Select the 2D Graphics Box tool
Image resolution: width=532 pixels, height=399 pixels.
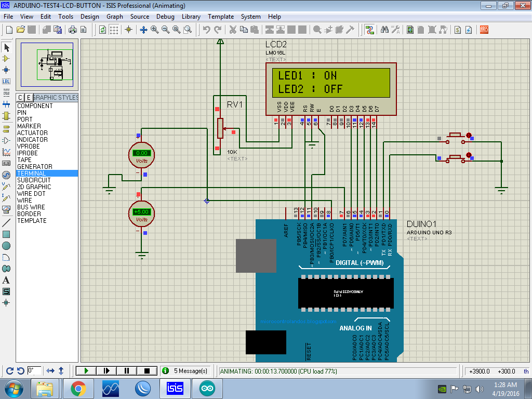tap(6, 234)
